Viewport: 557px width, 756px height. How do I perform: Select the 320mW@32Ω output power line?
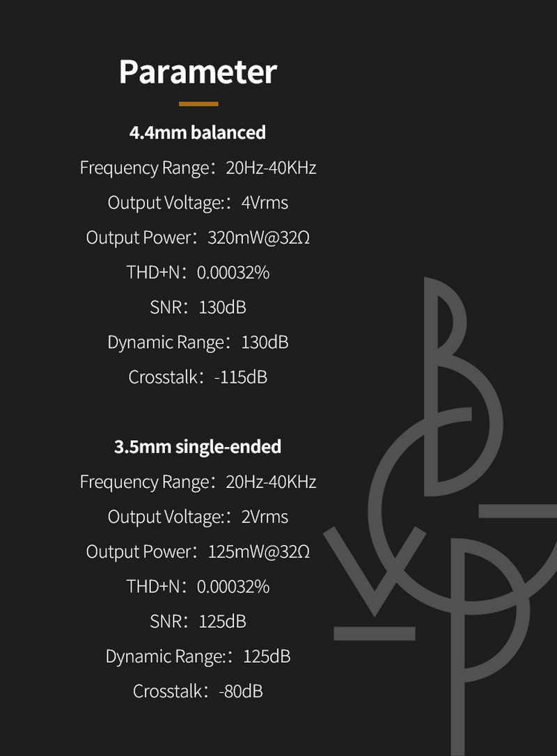click(198, 237)
